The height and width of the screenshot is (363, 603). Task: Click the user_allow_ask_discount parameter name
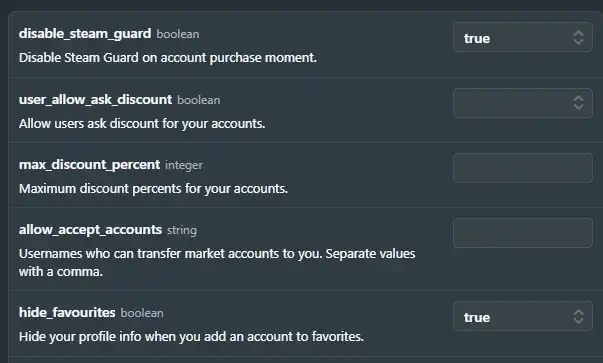coord(95,100)
